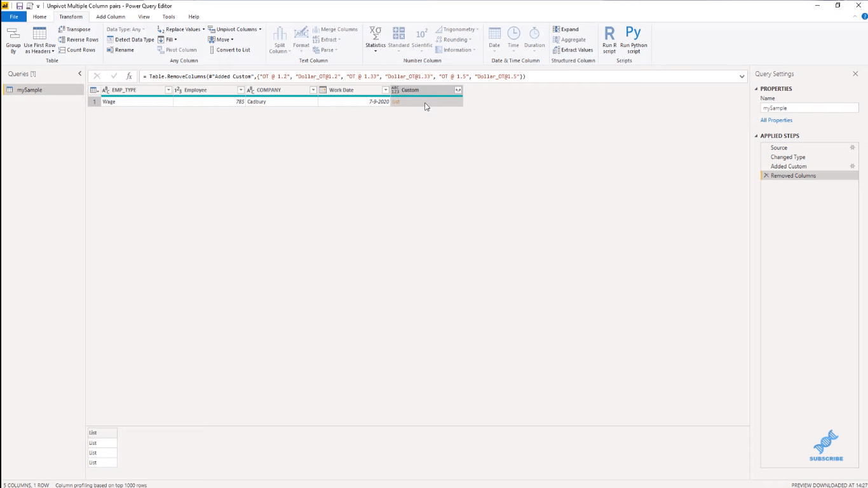
Task: Click Run R script
Action: 609,40
